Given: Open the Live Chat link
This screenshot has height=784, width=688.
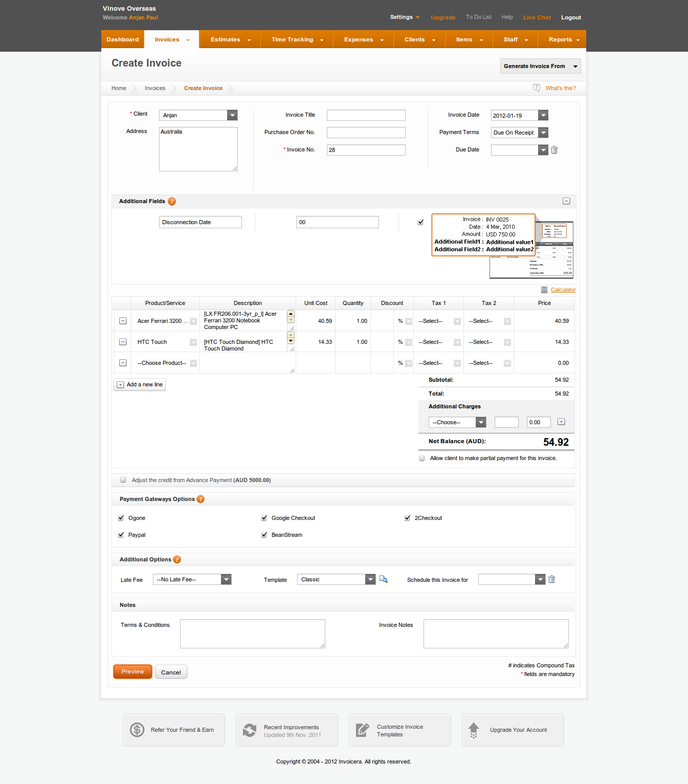Looking at the screenshot, I should [x=537, y=17].
